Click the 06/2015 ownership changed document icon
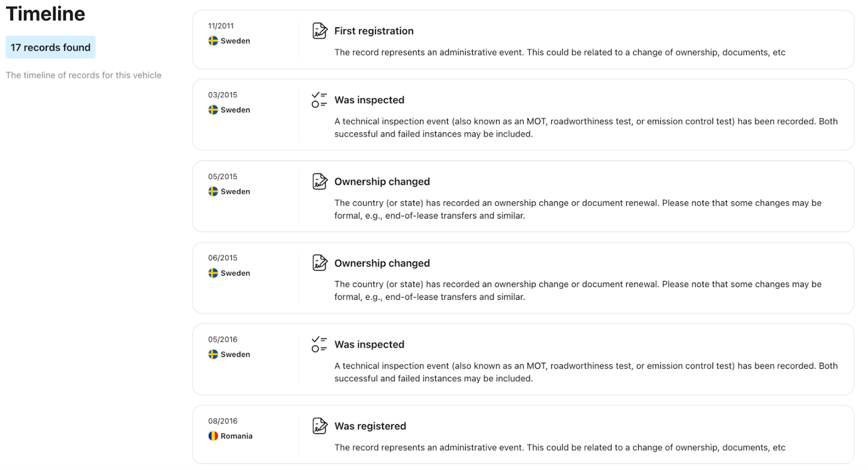Screen dimensions: 868x470 (319, 263)
